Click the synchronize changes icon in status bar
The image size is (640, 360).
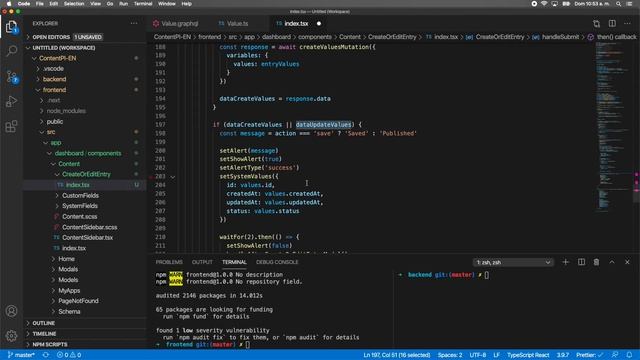(46, 355)
